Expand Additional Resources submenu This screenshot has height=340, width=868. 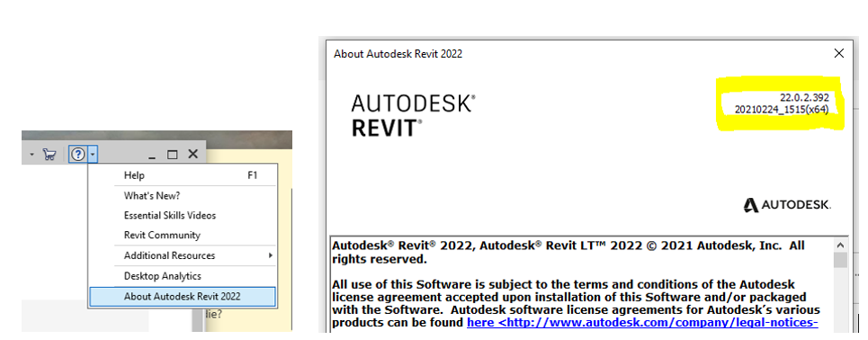click(x=183, y=255)
